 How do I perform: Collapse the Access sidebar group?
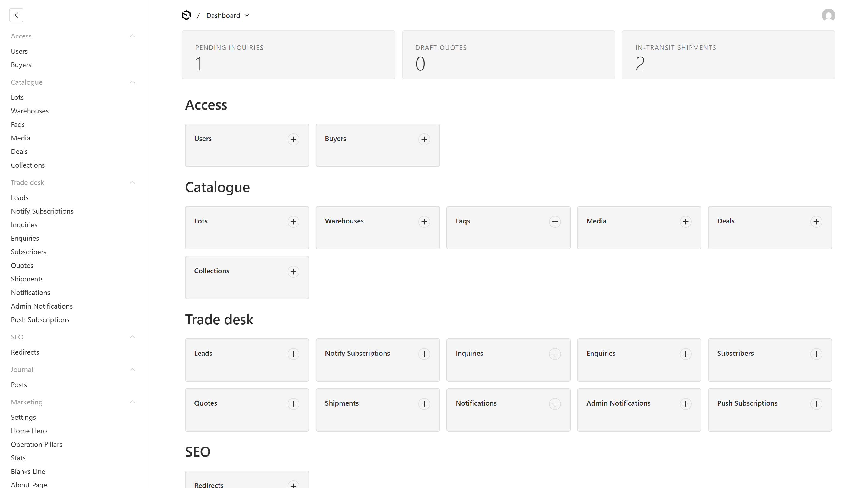coord(73,36)
